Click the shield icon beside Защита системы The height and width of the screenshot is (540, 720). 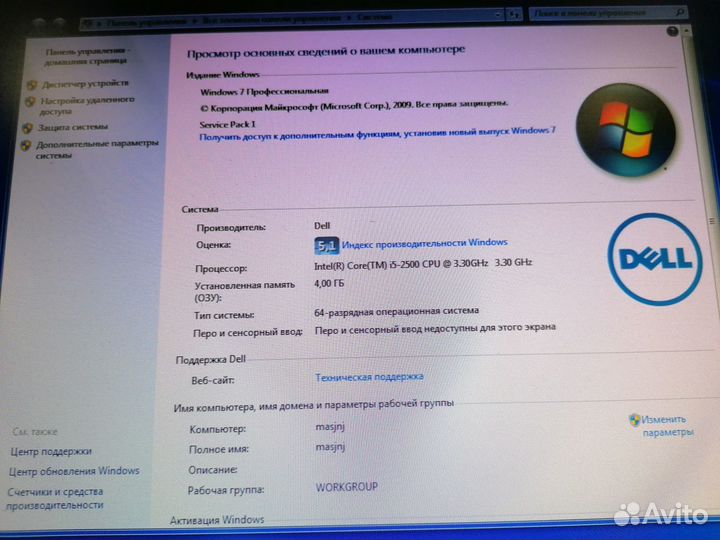28,128
